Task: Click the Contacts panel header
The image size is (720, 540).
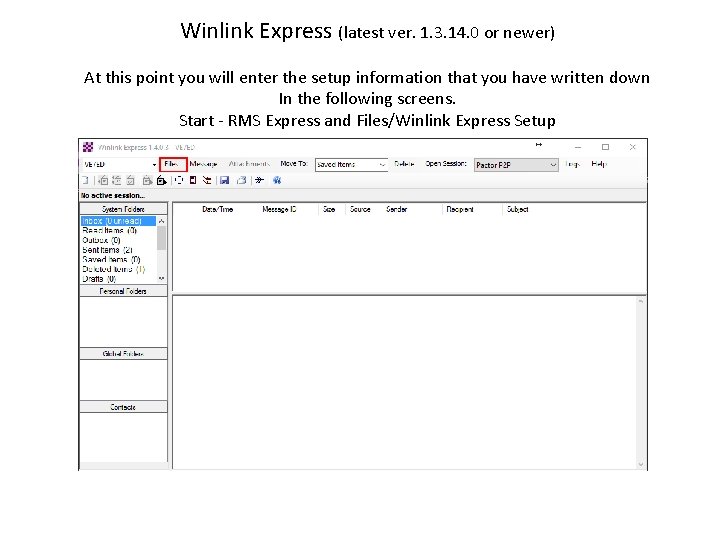Action: (123, 407)
